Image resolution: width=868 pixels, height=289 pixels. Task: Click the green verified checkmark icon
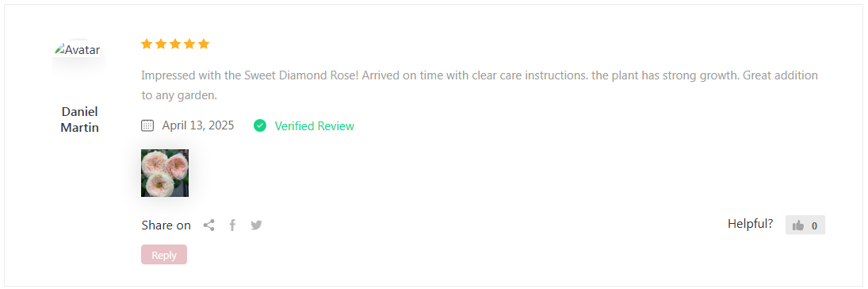coord(260,125)
